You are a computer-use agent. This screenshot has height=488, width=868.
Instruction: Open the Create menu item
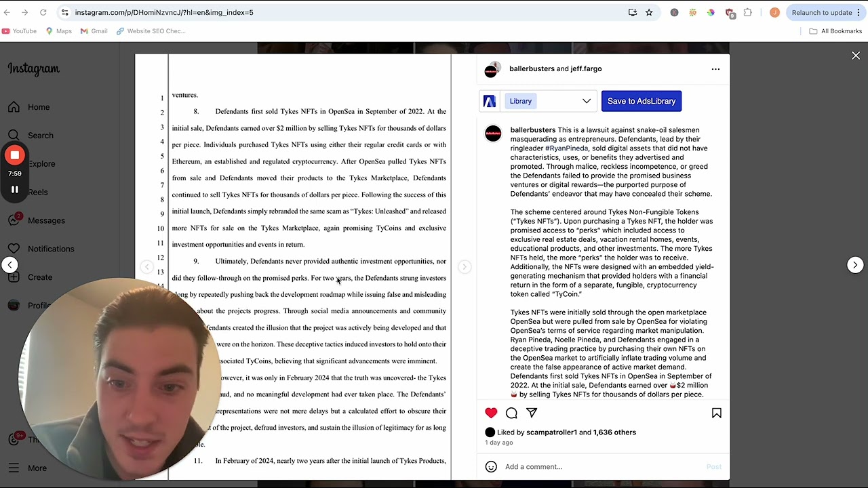[31, 277]
